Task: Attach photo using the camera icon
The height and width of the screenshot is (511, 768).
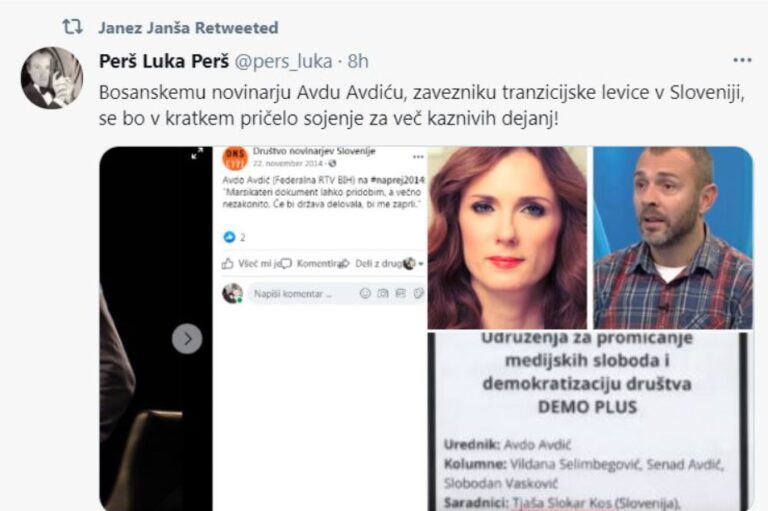Action: click(x=383, y=293)
